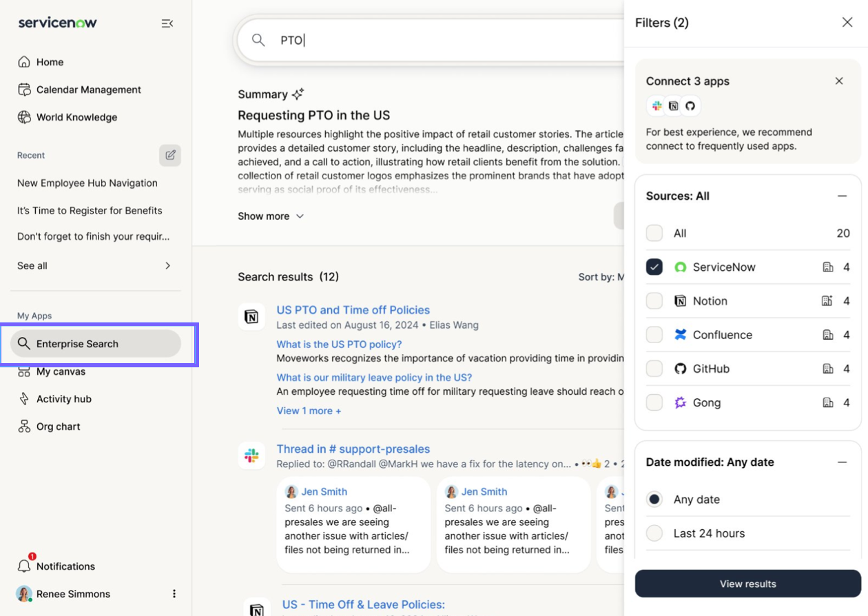This screenshot has width=868, height=616.
Task: Open recent item It's Time to Register for Benefits
Action: (x=90, y=211)
